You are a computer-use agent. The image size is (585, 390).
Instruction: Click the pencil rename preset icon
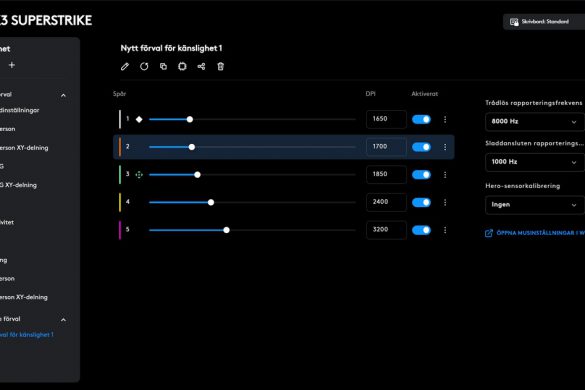(125, 66)
